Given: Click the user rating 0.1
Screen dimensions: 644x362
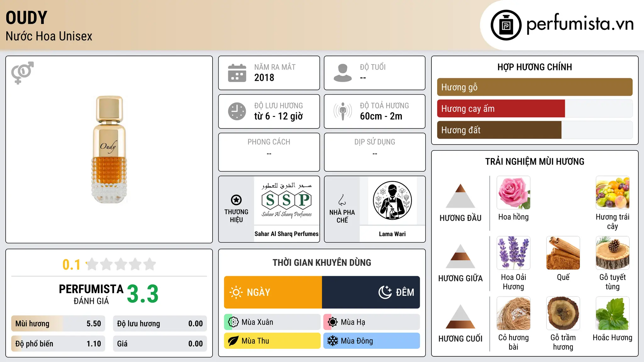Looking at the screenshot, I should pos(71,265).
